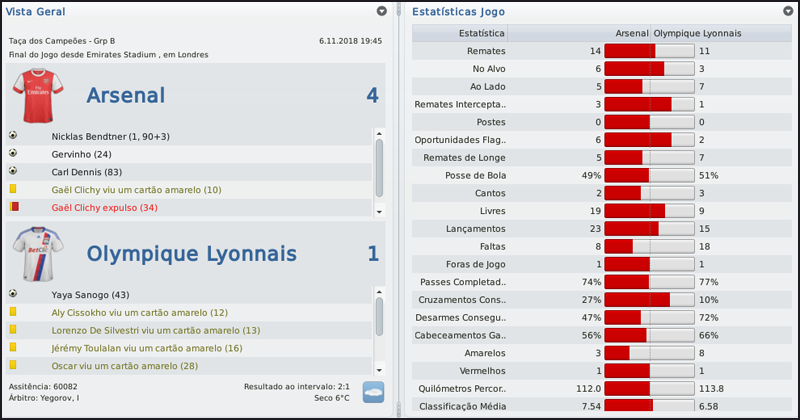Click the Olympique Lyonnais stats column header
Screen dimensions: 800x420
pyautogui.click(x=698, y=33)
